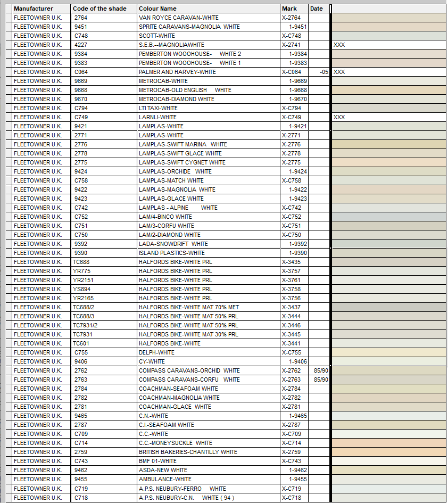448x503 pixels.
Task: Select the LAMPLAS-SWIFT GLACE WHITE name
Action: 180,153
